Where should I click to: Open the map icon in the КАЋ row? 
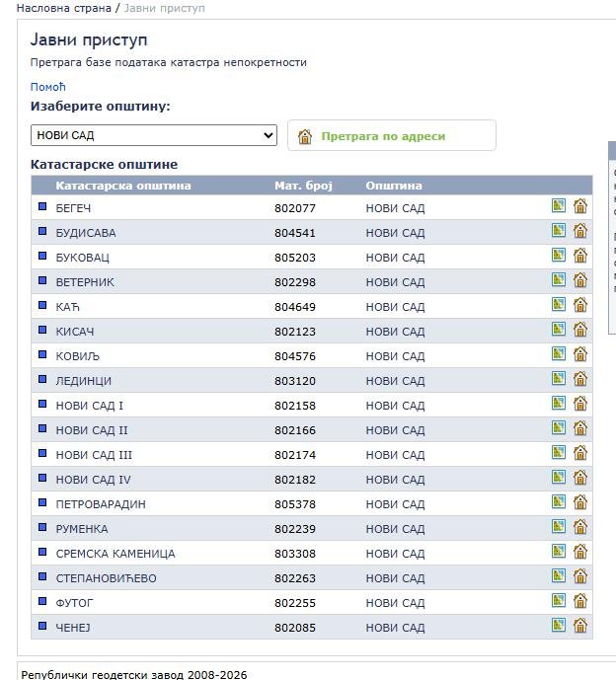pos(559,305)
